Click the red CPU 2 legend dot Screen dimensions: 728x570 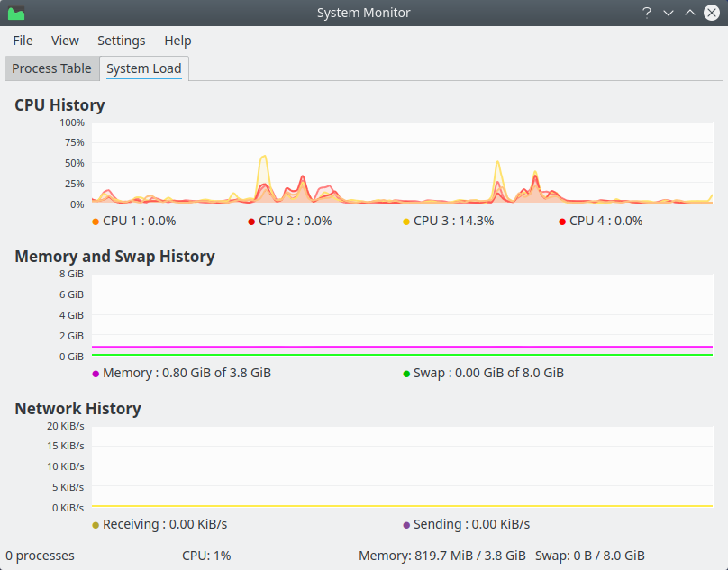pyautogui.click(x=251, y=222)
